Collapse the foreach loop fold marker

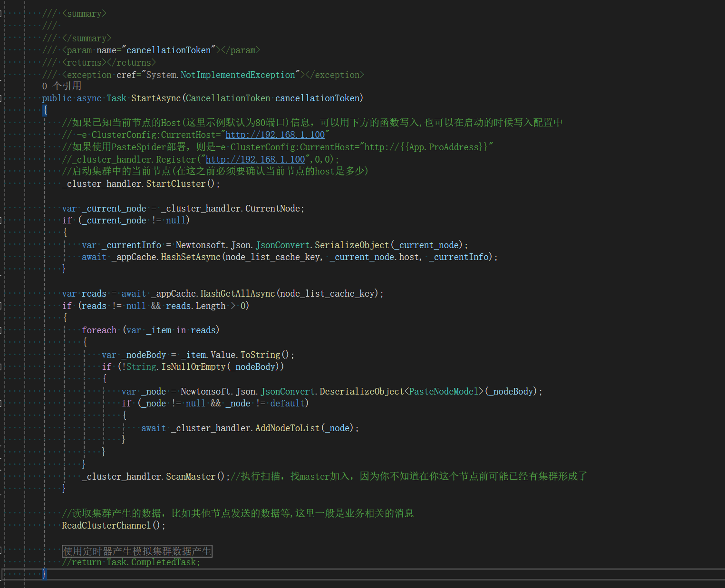[1, 330]
